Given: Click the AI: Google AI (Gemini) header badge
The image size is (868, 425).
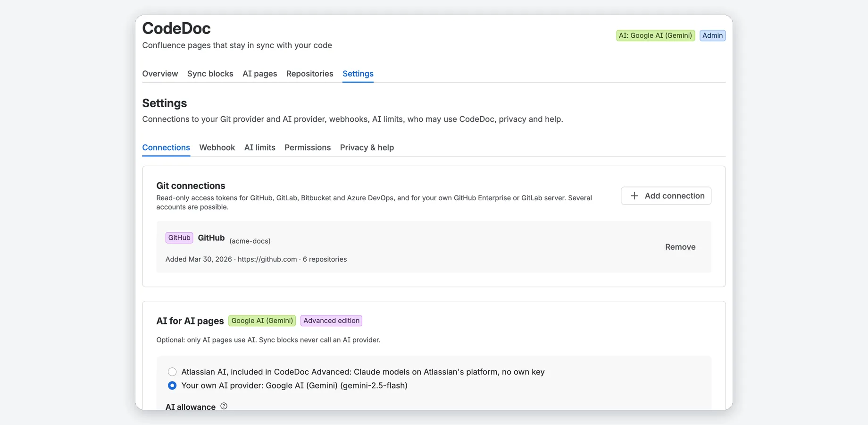Looking at the screenshot, I should (x=656, y=35).
